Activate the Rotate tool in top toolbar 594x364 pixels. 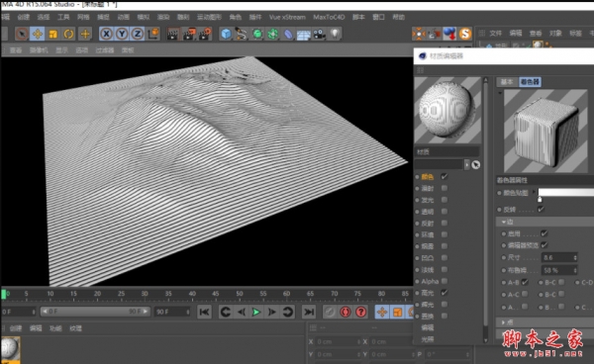tap(68, 34)
